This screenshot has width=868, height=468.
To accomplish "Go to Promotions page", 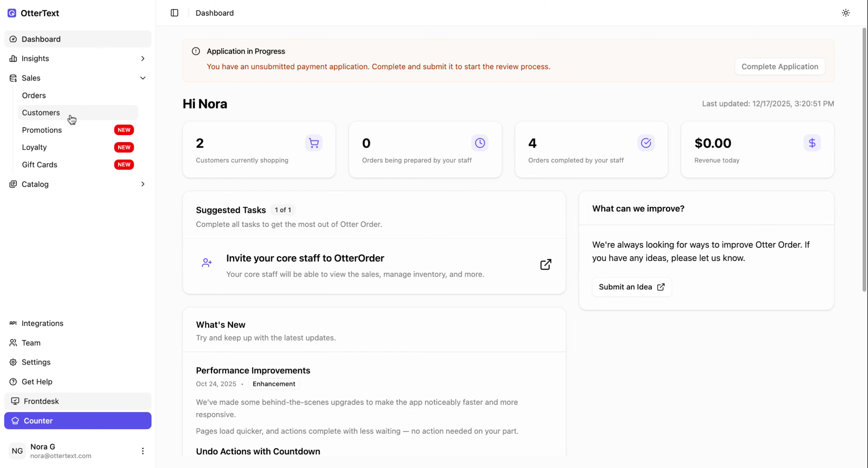I will click(42, 130).
